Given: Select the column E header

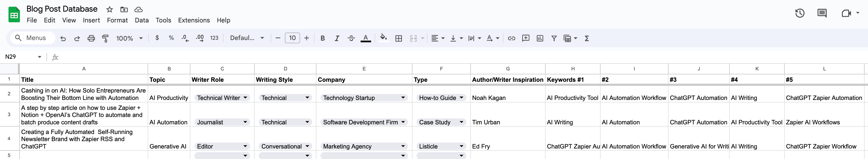Looking at the screenshot, I should click(364, 69).
